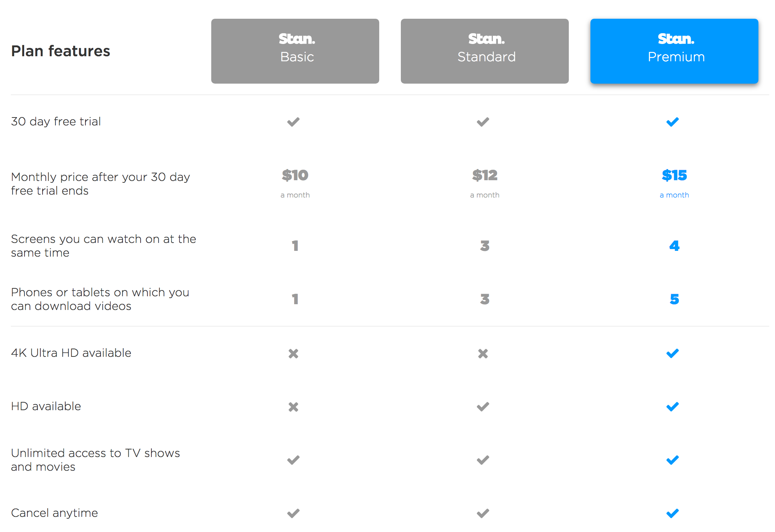Click the Standard 4K Ultra HD cross icon
Viewport: 775px width, 532px height.
pyautogui.click(x=483, y=354)
